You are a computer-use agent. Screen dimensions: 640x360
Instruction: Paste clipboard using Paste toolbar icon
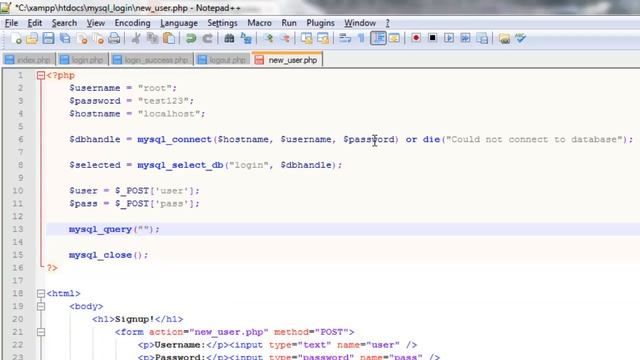pyautogui.click(x=169, y=38)
